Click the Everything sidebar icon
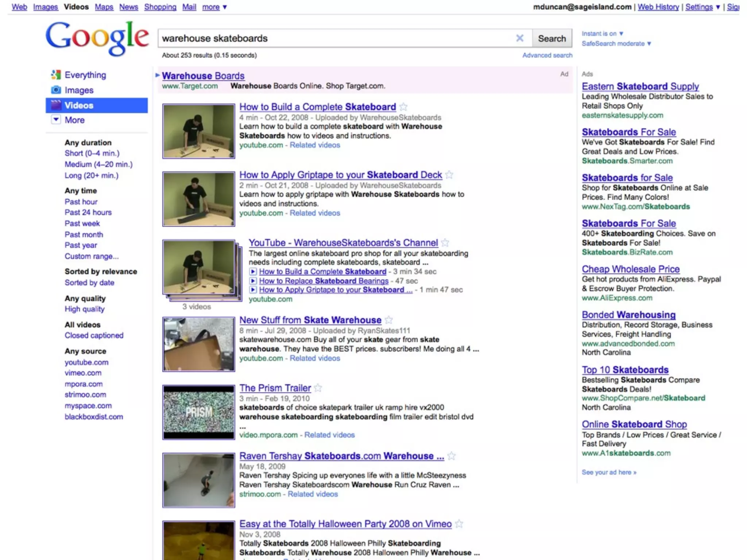Viewport: 747px width, 560px height. [x=56, y=75]
